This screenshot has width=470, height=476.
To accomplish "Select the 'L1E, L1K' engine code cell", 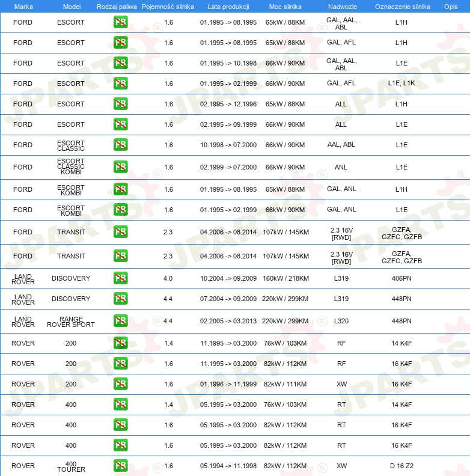I will coord(401,83).
